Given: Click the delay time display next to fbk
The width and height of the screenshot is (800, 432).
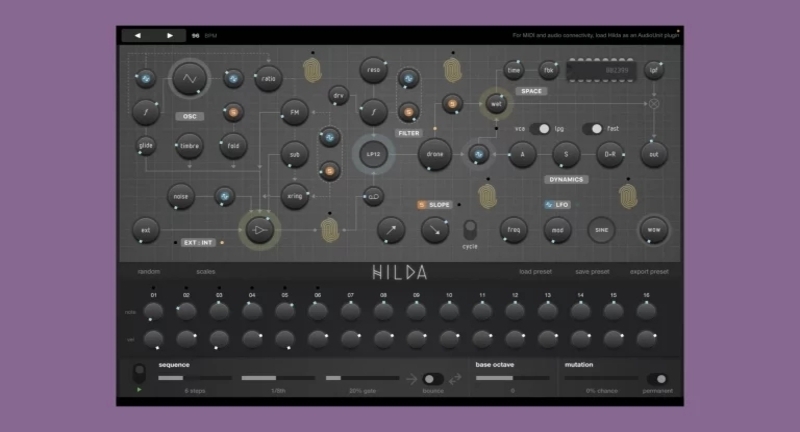Looking at the screenshot, I should 601,70.
